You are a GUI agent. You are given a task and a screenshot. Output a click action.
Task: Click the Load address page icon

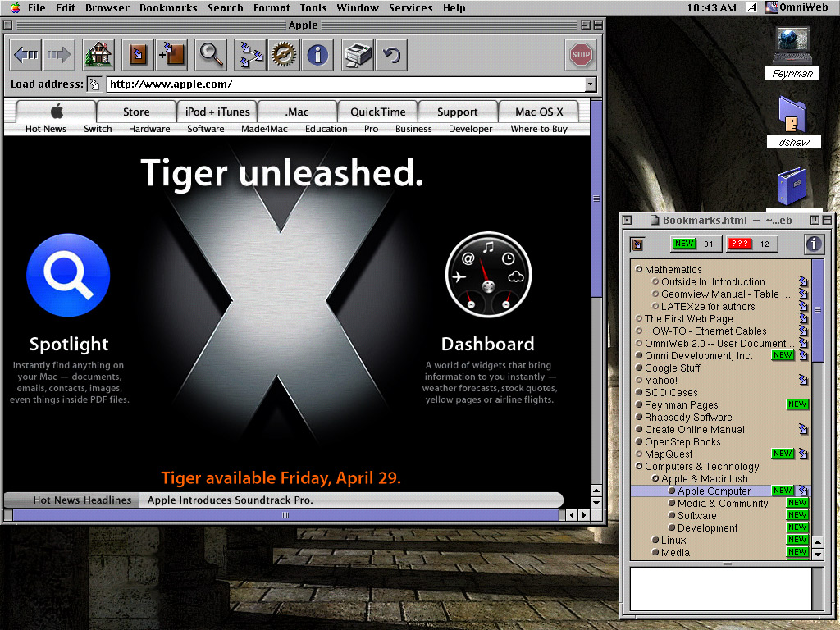[94, 84]
